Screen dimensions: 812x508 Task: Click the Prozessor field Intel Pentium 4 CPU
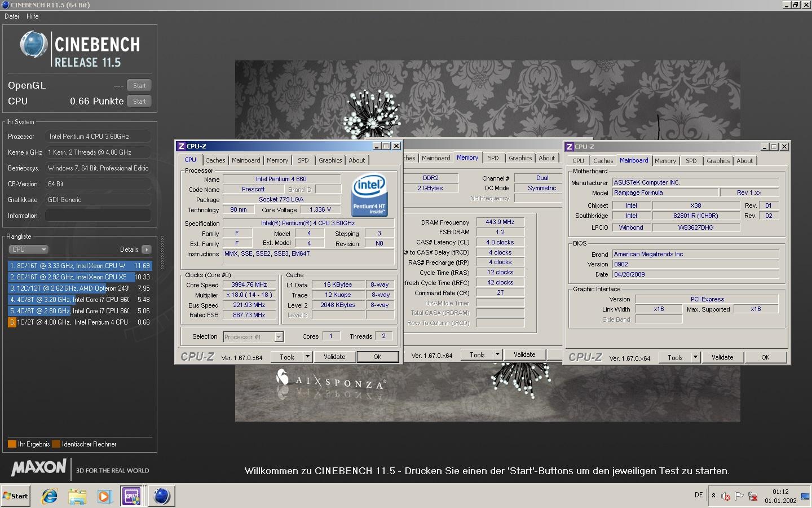click(98, 137)
